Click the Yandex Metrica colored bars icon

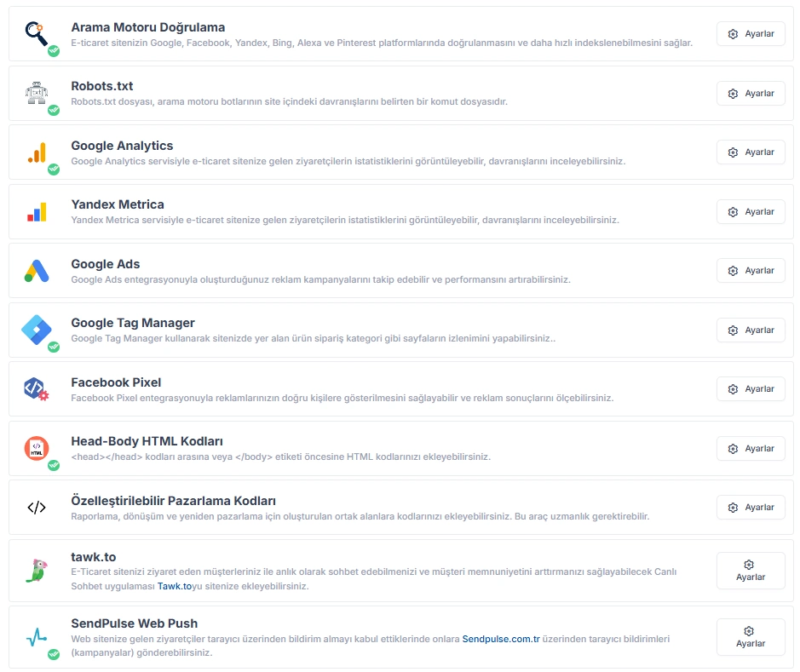[x=37, y=211]
